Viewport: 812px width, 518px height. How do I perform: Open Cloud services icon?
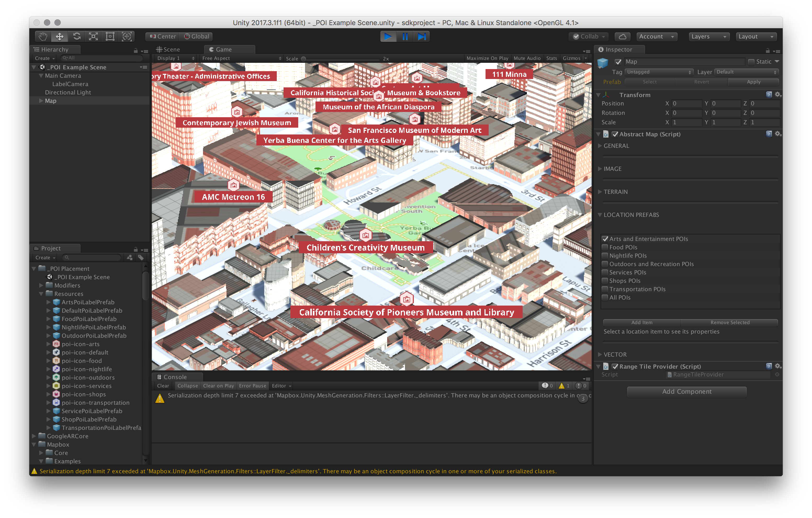(x=623, y=36)
